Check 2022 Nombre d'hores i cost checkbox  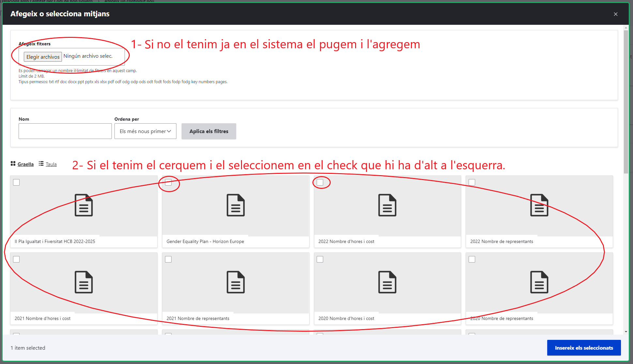pyautogui.click(x=320, y=182)
